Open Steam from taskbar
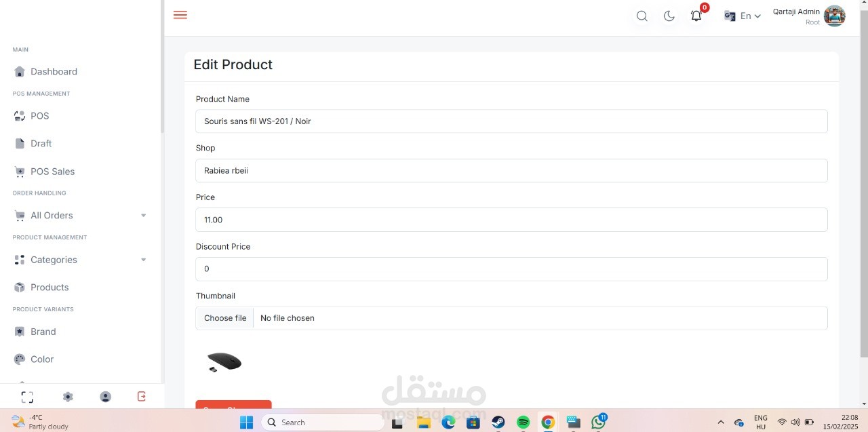Viewport: 868px width, 432px height. 498,423
